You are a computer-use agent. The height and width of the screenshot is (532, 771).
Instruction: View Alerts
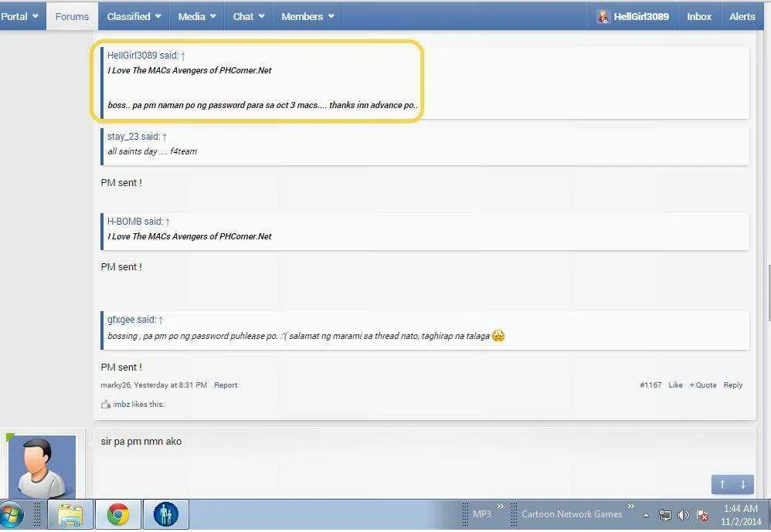pos(742,16)
